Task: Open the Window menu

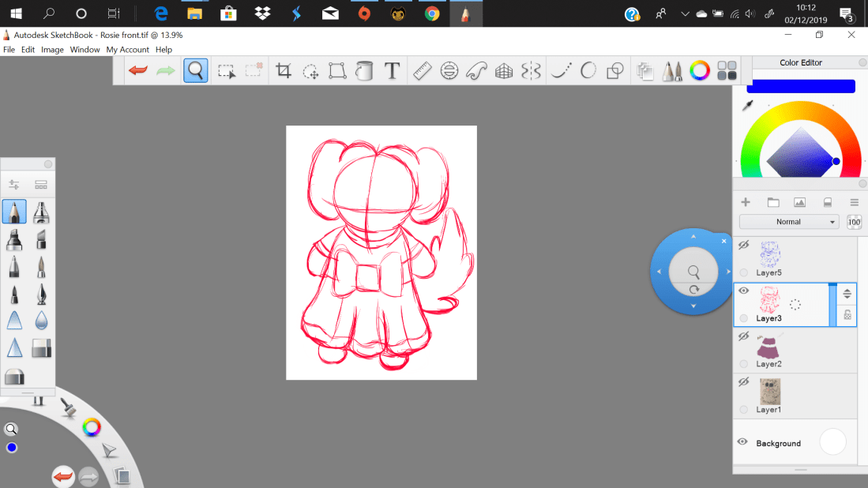Action: pyautogui.click(x=85, y=50)
